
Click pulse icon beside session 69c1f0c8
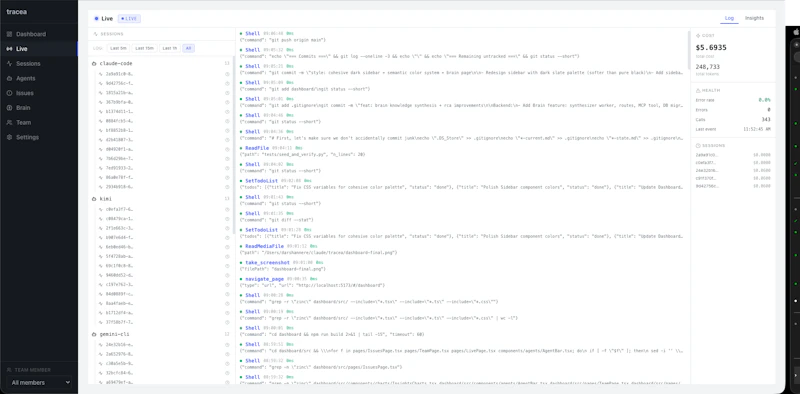[101, 266]
